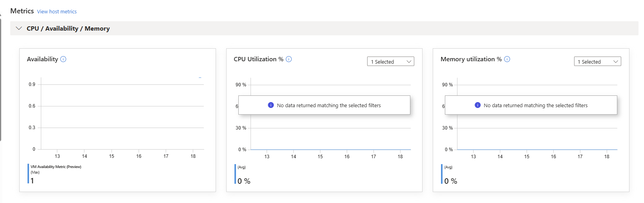This screenshot has height=203, width=644.
Task: Click the CPU / Availability / Memory header title
Action: (x=68, y=28)
